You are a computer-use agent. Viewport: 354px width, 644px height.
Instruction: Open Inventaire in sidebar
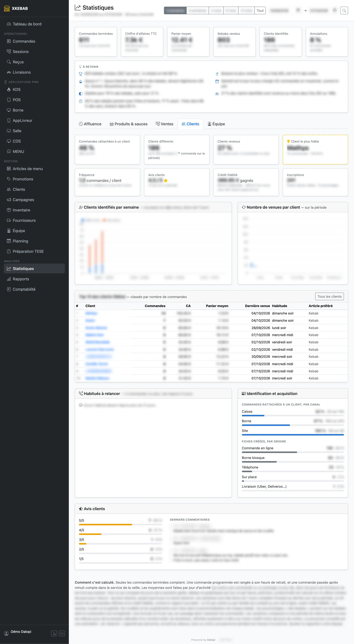pos(34,210)
